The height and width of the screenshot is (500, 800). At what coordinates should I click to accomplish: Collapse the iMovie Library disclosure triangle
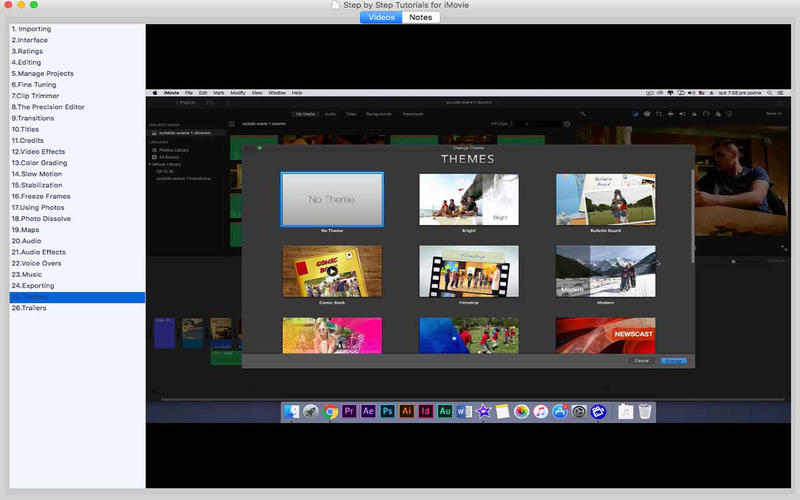point(150,163)
